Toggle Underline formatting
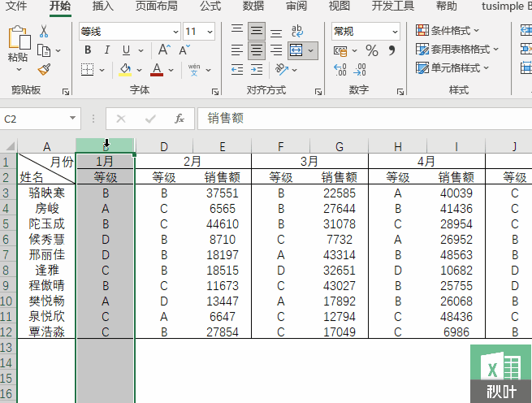This screenshot has height=403, width=532. (x=126, y=50)
